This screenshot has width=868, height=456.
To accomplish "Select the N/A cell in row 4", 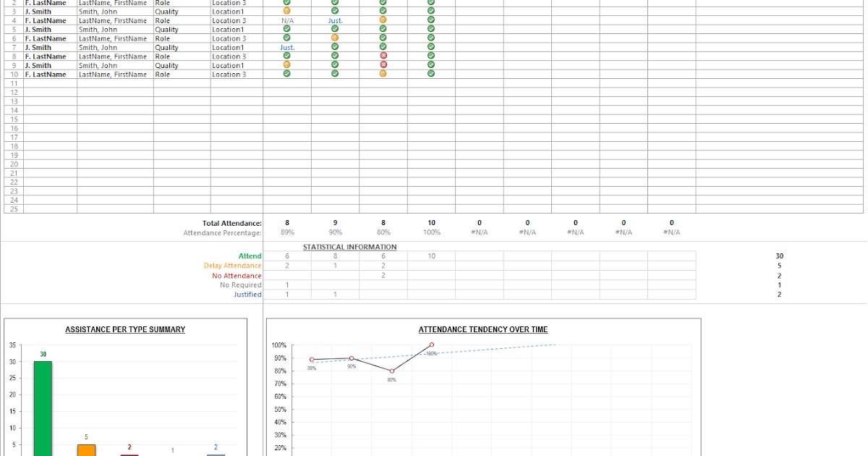I will (x=287, y=20).
